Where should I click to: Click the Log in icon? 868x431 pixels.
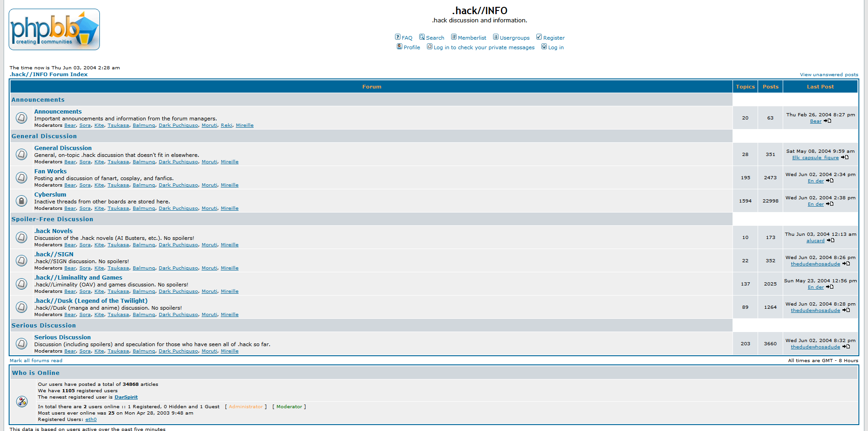point(544,47)
